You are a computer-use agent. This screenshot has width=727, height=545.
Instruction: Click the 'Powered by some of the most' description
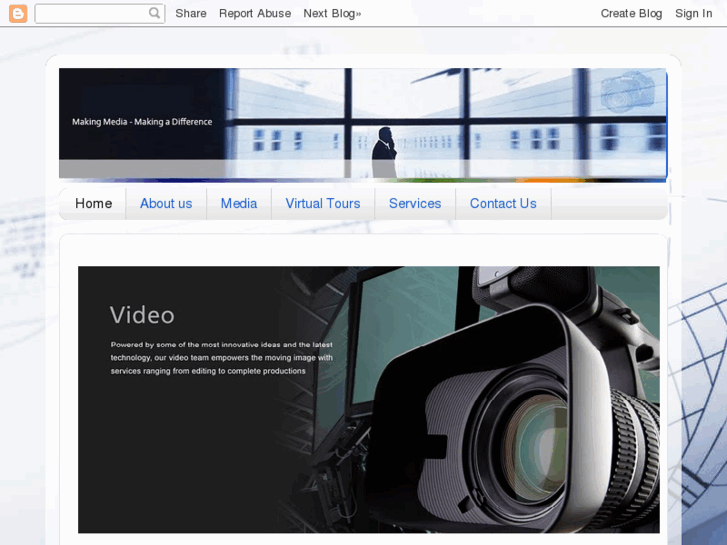click(x=222, y=358)
